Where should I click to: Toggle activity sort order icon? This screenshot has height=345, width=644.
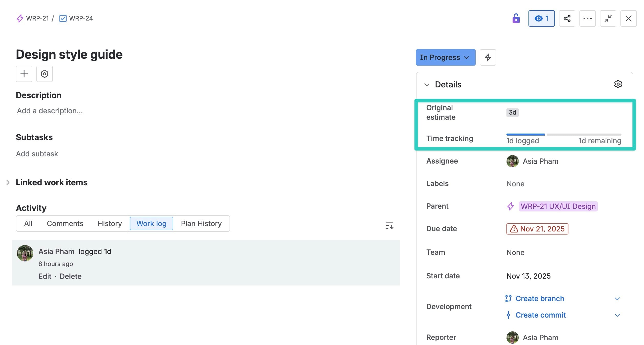coord(389,226)
